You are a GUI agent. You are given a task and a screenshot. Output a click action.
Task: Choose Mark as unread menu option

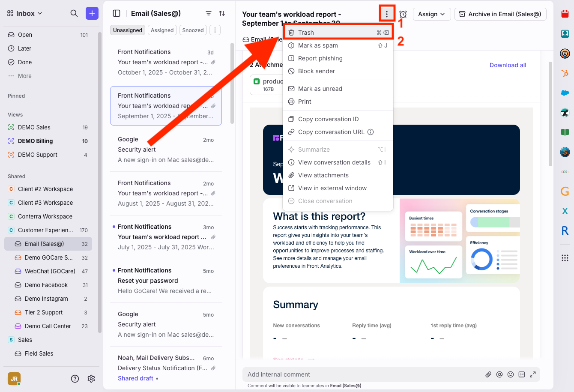point(320,89)
